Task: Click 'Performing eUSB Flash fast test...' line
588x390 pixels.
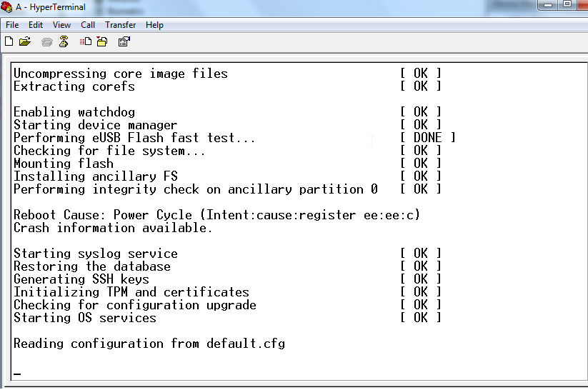Action: (134, 138)
